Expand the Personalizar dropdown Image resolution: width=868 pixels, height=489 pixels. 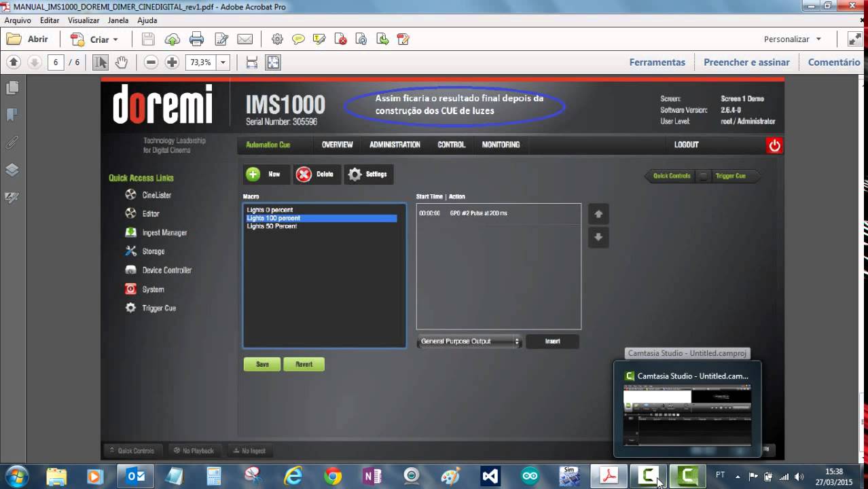[x=793, y=39]
